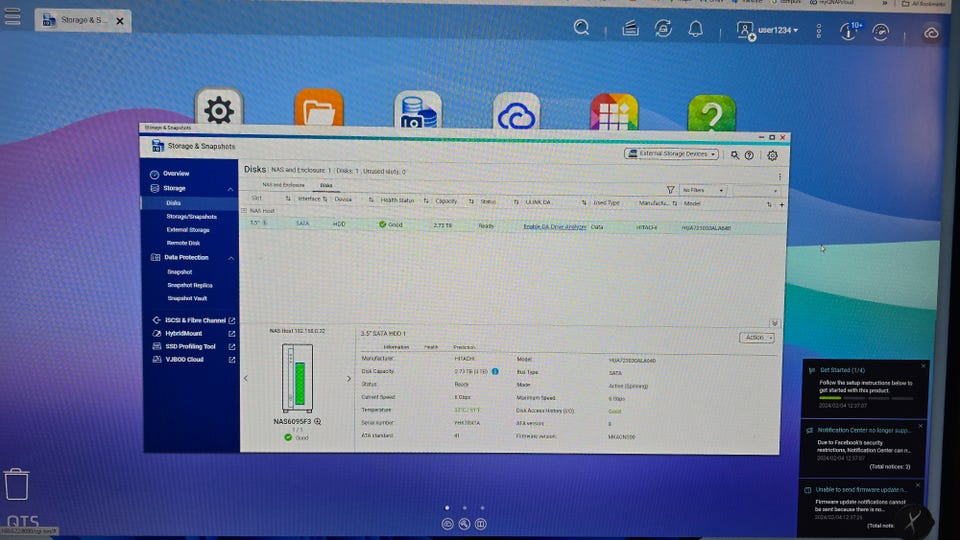Click Storage & Snapshots window gear settings icon
The height and width of the screenshot is (540, 960).
pos(773,156)
